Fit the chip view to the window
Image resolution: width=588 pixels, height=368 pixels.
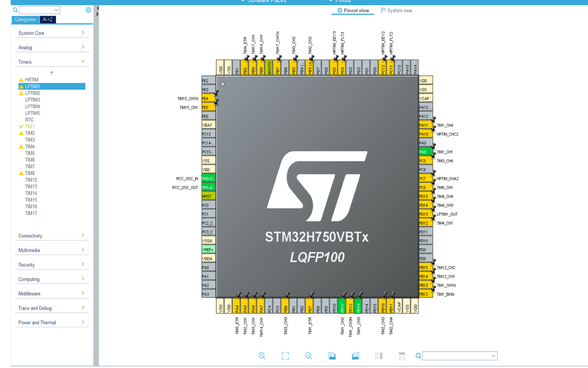point(285,356)
